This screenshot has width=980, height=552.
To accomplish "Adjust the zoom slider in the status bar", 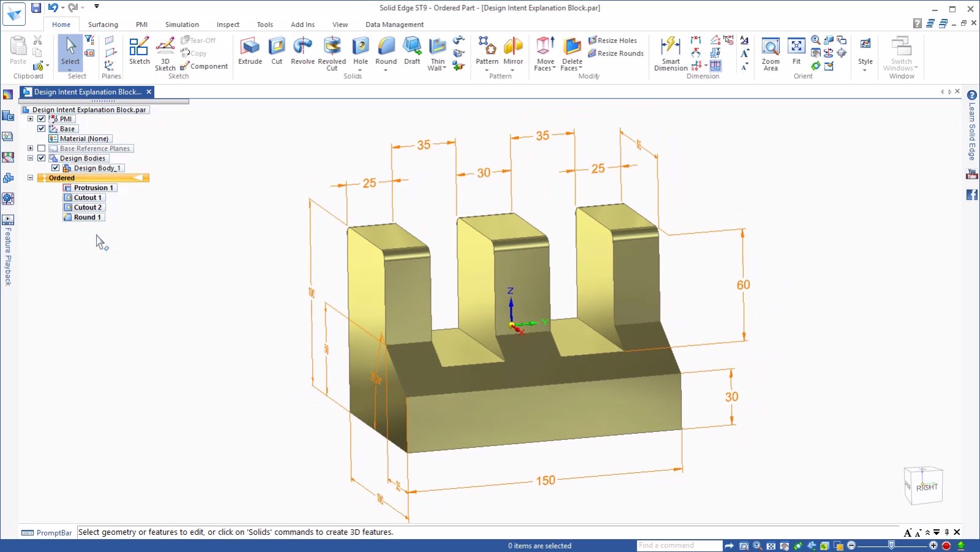I will (x=891, y=545).
